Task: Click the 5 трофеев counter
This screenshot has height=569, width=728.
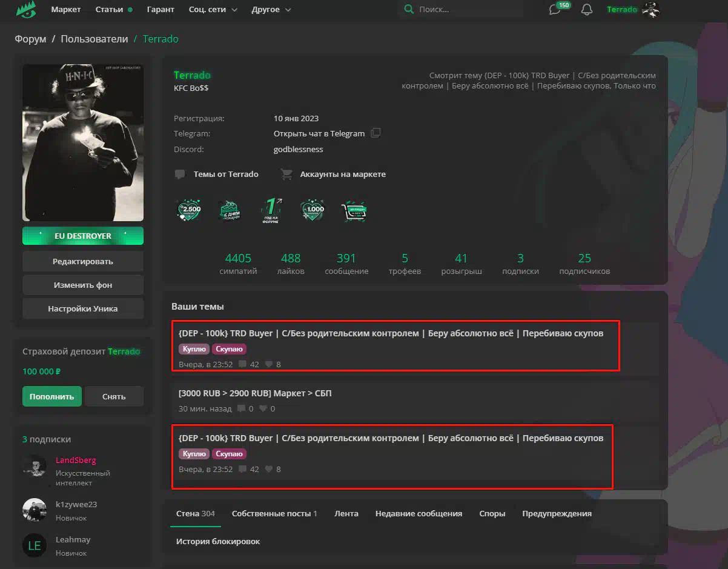Action: click(405, 264)
